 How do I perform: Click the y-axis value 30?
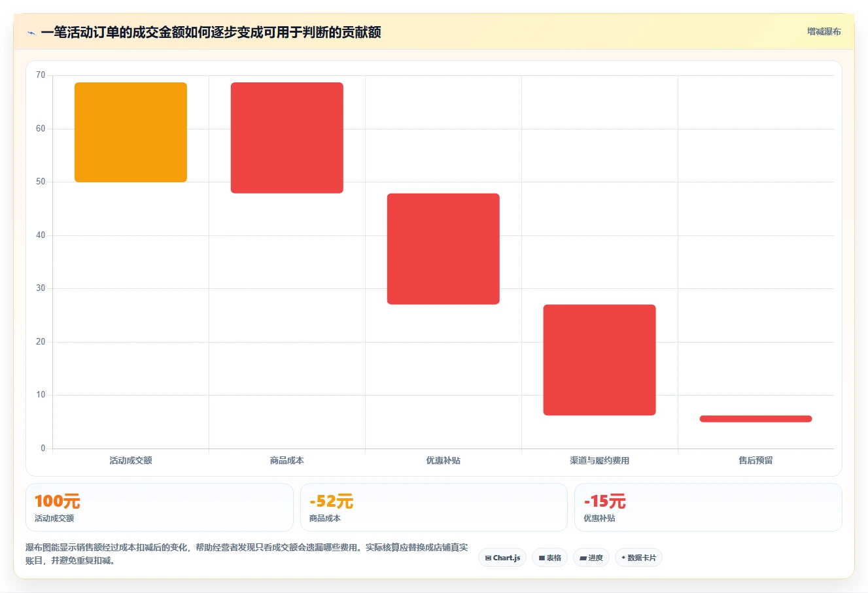click(41, 288)
